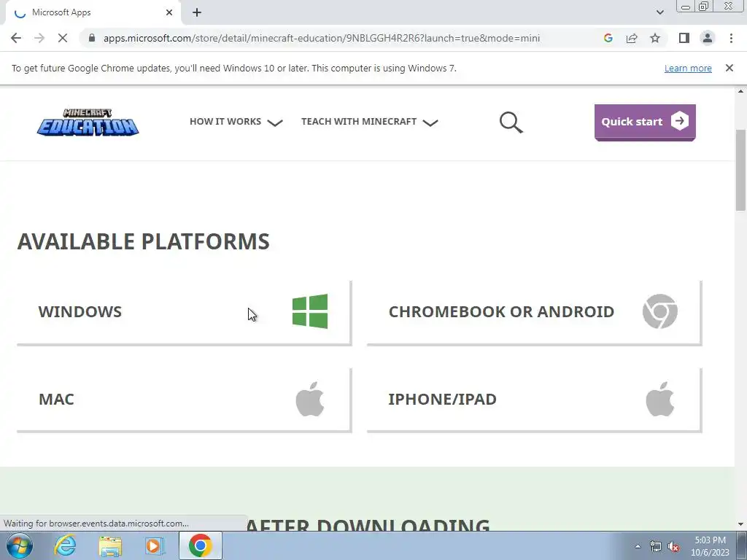Click the Minecraft Education logo
The height and width of the screenshot is (560, 747).
88,122
